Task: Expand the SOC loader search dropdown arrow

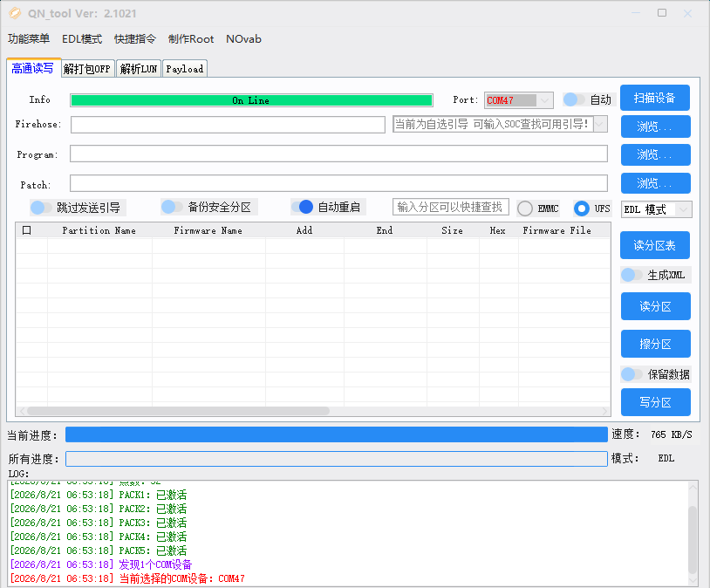Action: (600, 124)
